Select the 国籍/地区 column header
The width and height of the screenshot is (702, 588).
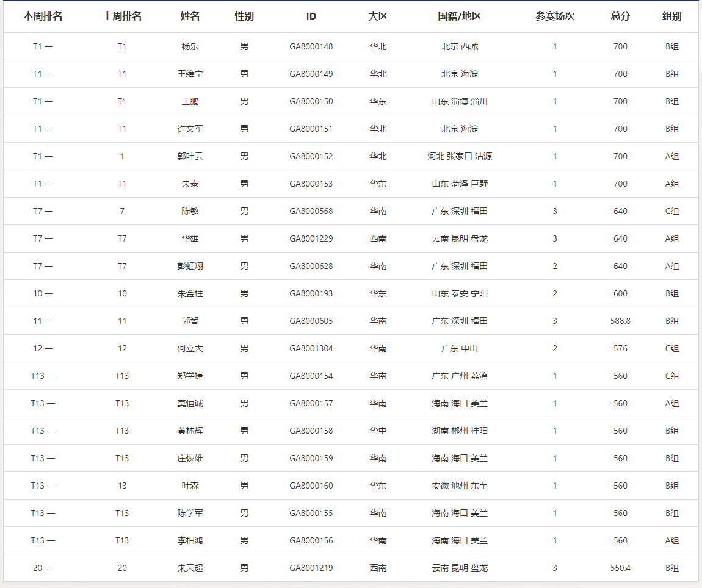[460, 16]
